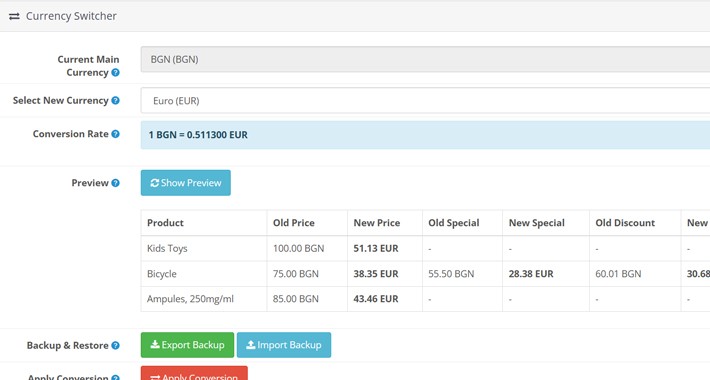Click the 51.13 EUR new price
The width and height of the screenshot is (710, 380).
[x=376, y=248]
